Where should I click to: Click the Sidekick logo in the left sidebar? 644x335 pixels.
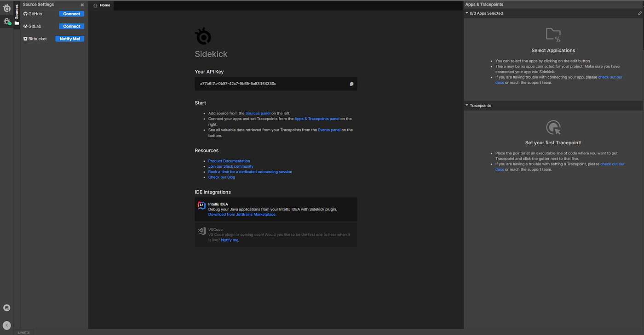[7, 8]
